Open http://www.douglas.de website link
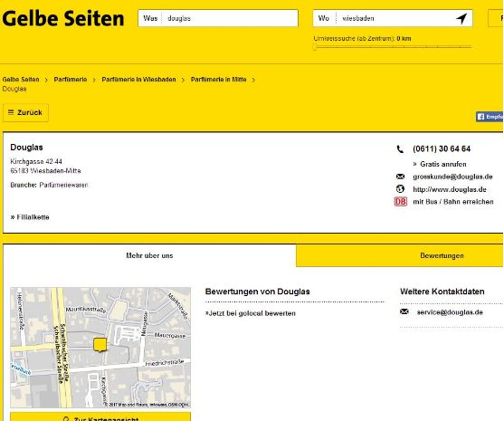This screenshot has width=504, height=421. [x=450, y=189]
